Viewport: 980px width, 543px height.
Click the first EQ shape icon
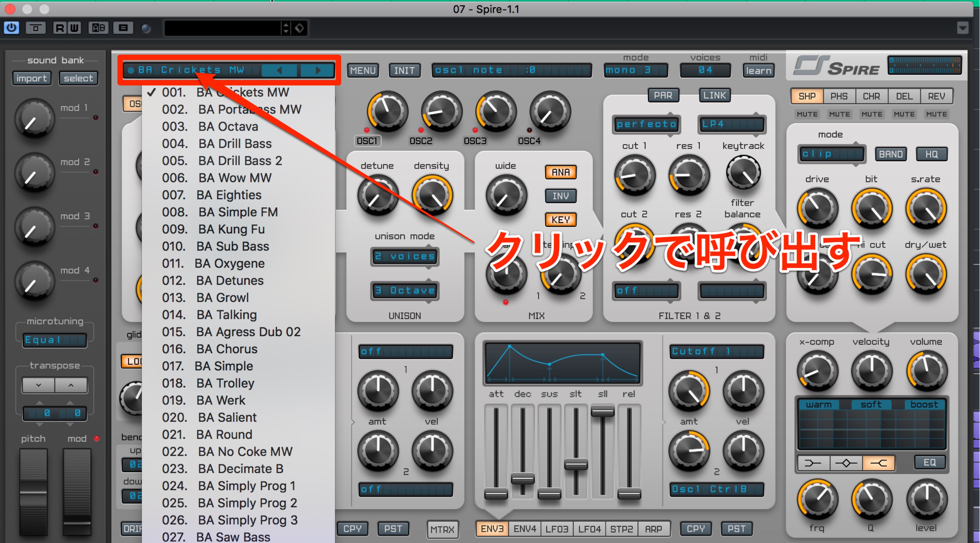point(813,463)
